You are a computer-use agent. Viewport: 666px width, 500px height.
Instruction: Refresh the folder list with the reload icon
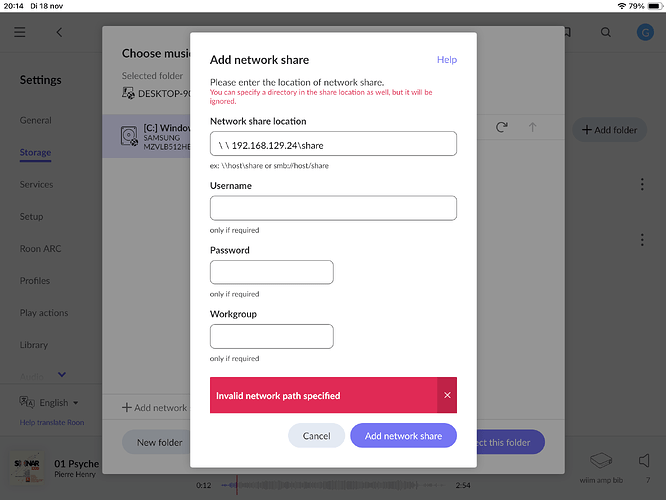click(502, 127)
